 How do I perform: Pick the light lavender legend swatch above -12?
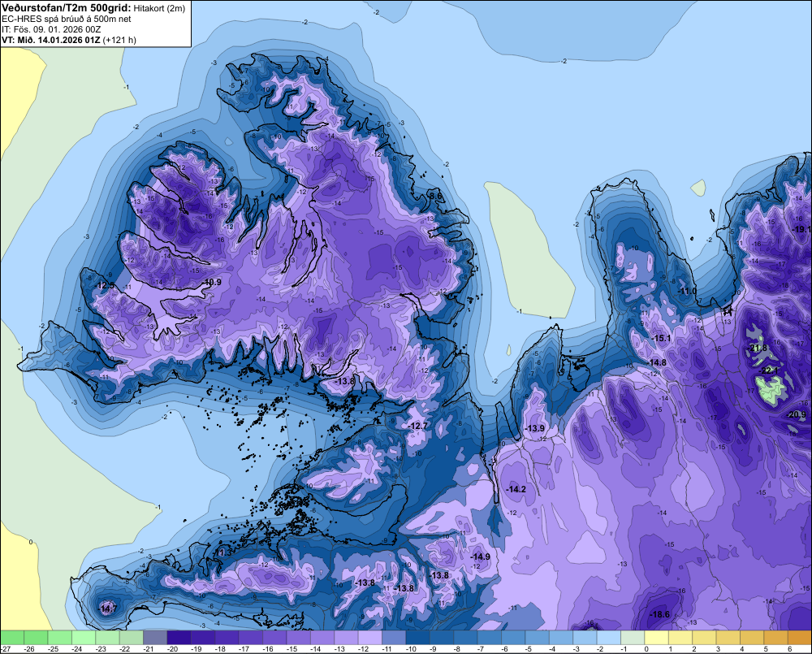[369, 638]
